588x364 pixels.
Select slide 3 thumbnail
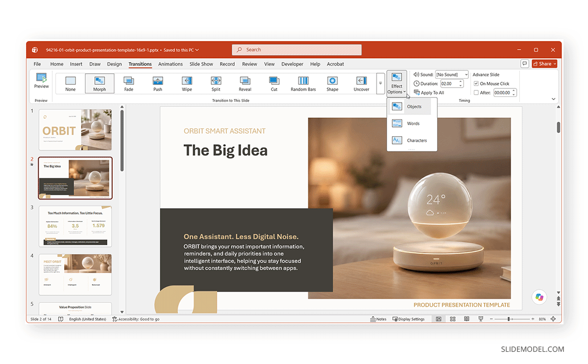[75, 226]
